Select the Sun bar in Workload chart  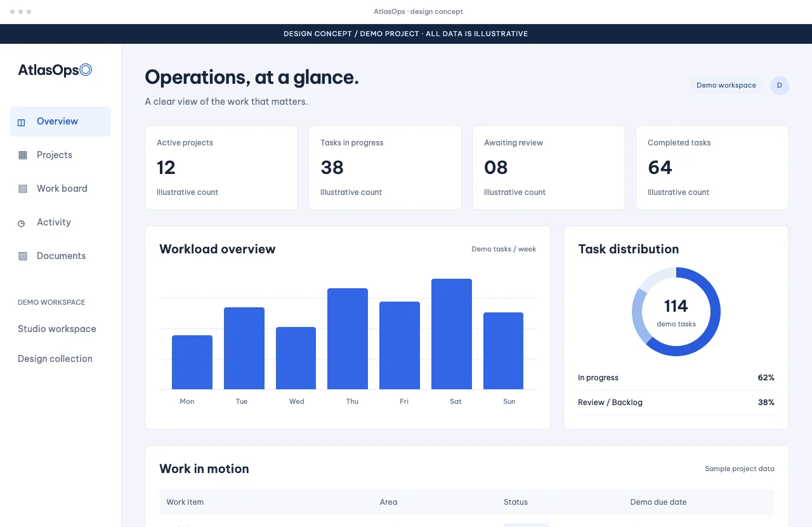coord(503,350)
